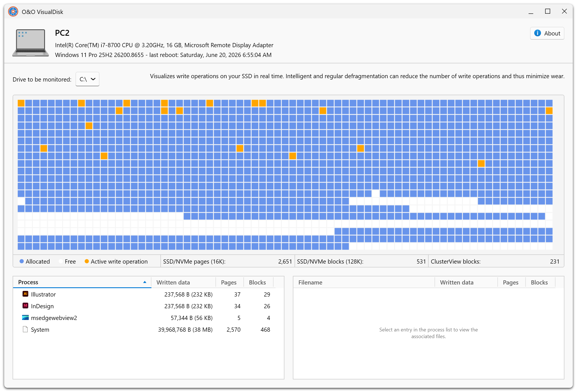Click the orange Active write operation legend dot

(x=87, y=261)
